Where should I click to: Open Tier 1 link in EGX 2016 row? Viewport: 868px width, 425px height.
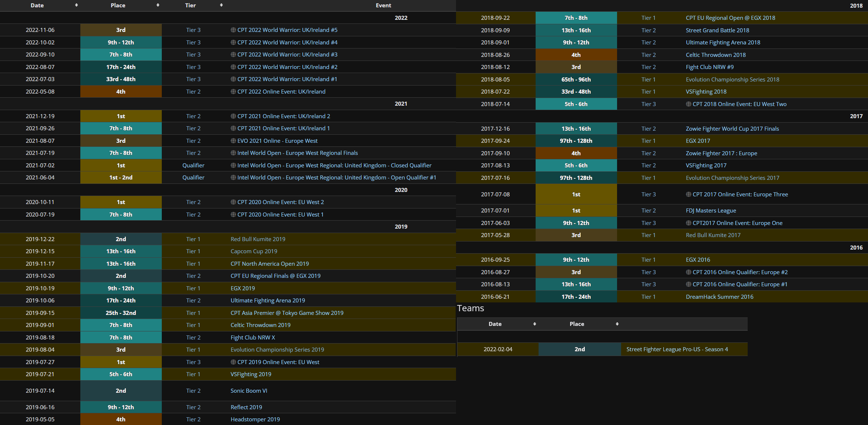(648, 260)
